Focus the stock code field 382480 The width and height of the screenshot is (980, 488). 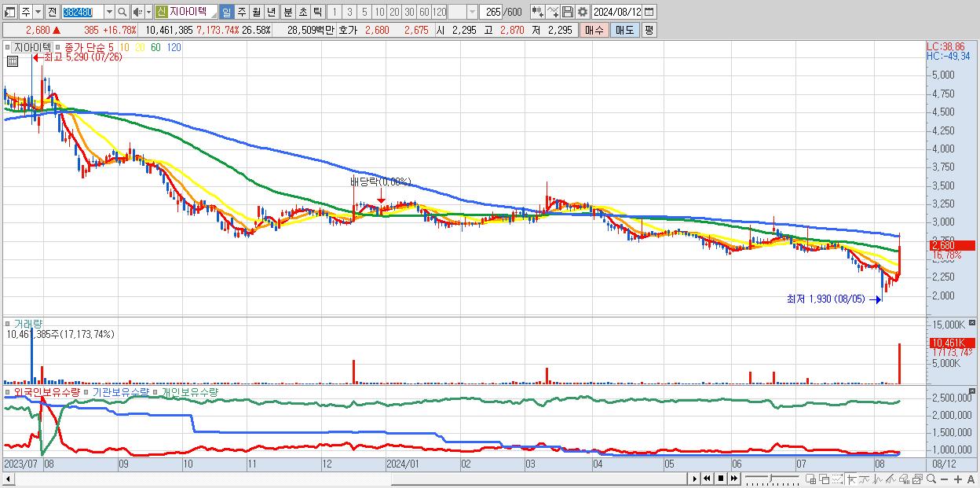pos(82,12)
